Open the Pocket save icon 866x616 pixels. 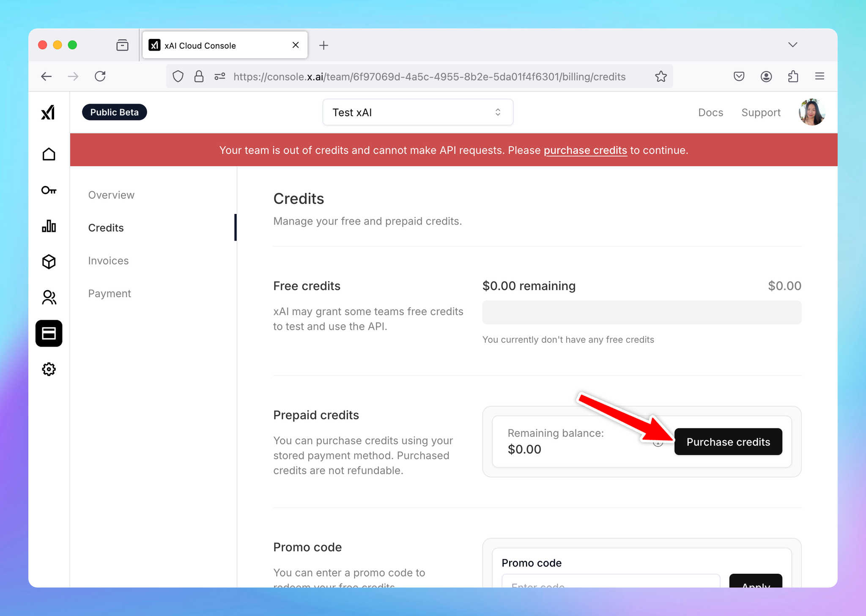[739, 77]
